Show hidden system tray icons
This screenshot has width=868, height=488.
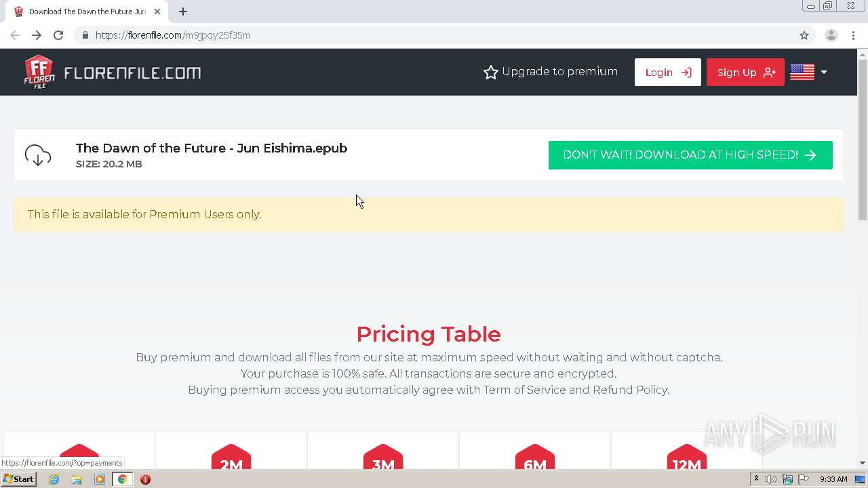pyautogui.click(x=756, y=479)
